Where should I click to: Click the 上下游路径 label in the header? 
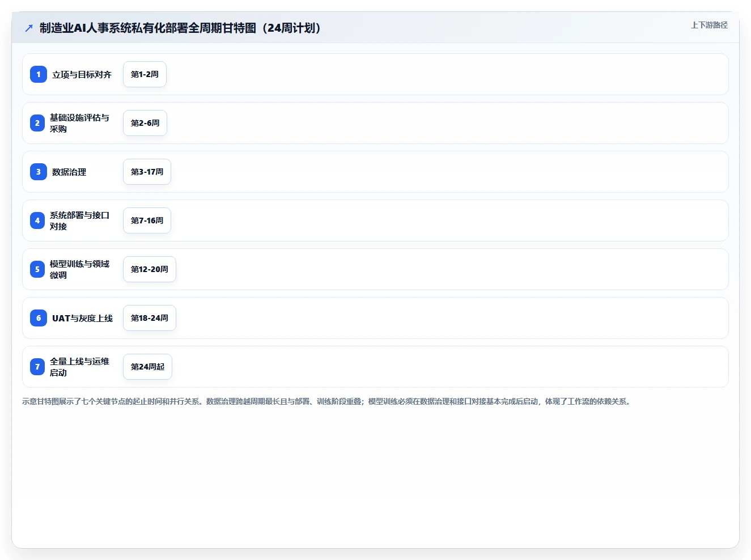pyautogui.click(x=709, y=25)
